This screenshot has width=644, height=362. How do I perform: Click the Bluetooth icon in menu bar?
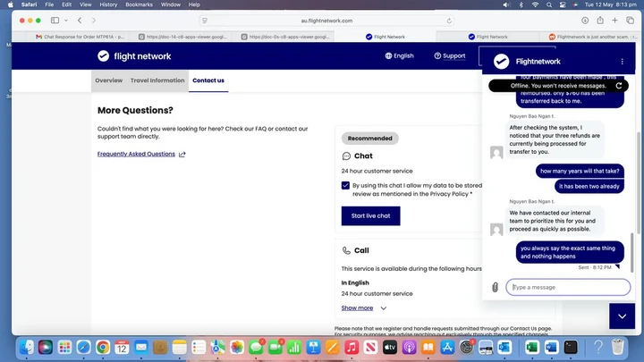pyautogui.click(x=521, y=4)
